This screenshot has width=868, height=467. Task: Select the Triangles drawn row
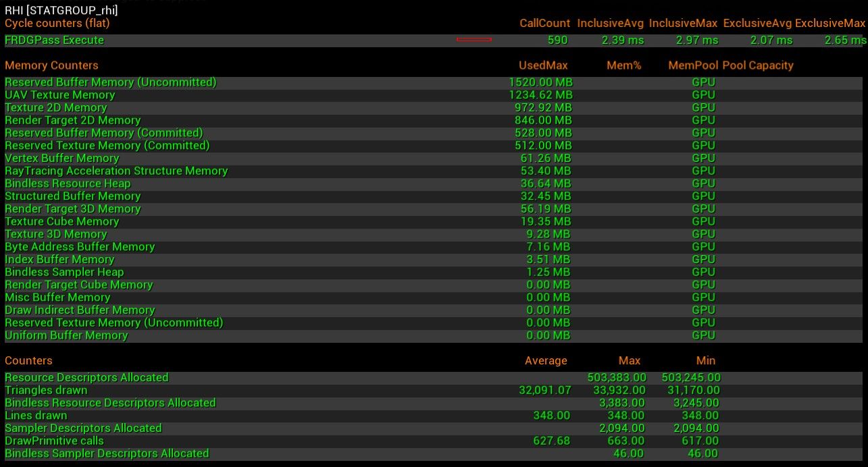434,390
